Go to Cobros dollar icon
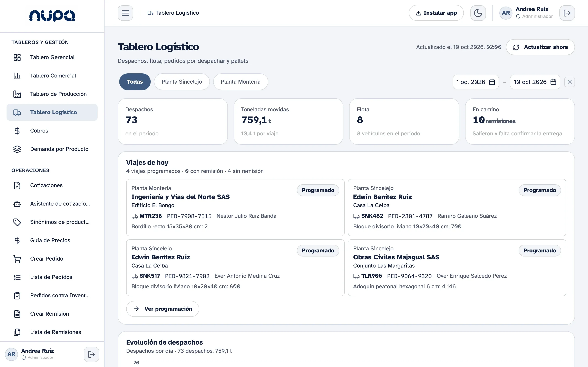The height and width of the screenshot is (367, 588). point(17,131)
